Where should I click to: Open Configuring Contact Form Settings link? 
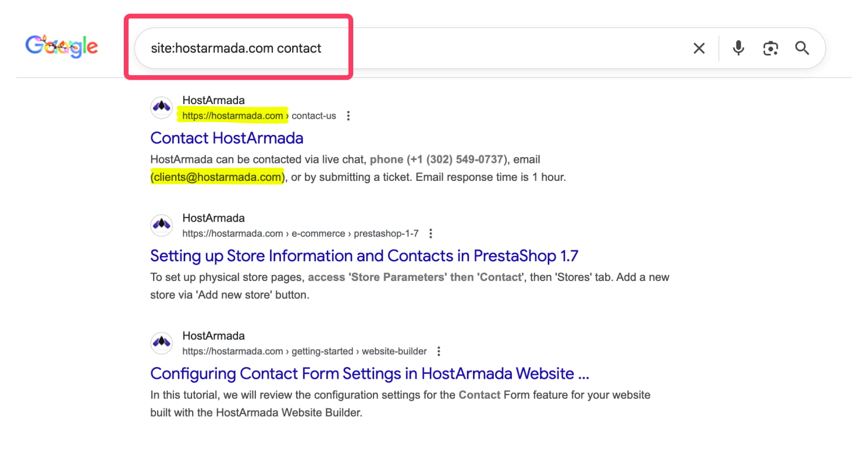[370, 374]
